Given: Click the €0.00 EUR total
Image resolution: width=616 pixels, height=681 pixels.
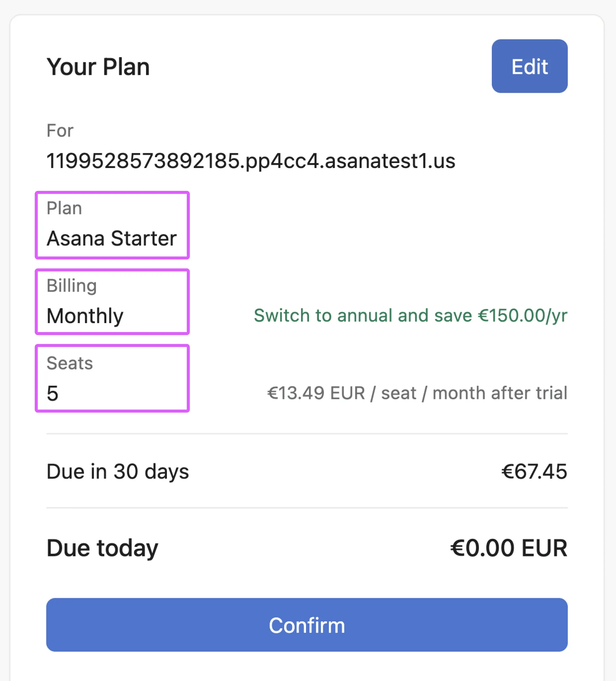Looking at the screenshot, I should pyautogui.click(x=508, y=548).
